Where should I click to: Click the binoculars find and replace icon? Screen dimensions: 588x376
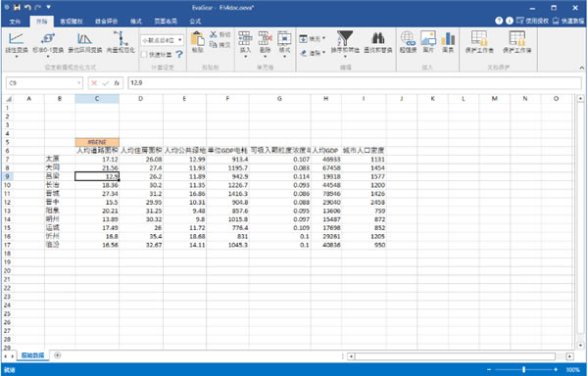378,38
